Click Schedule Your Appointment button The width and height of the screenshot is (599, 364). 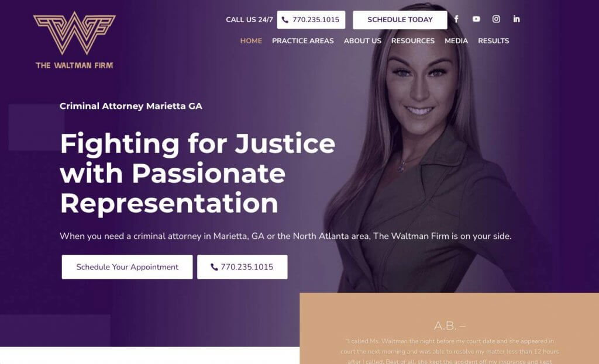point(127,267)
